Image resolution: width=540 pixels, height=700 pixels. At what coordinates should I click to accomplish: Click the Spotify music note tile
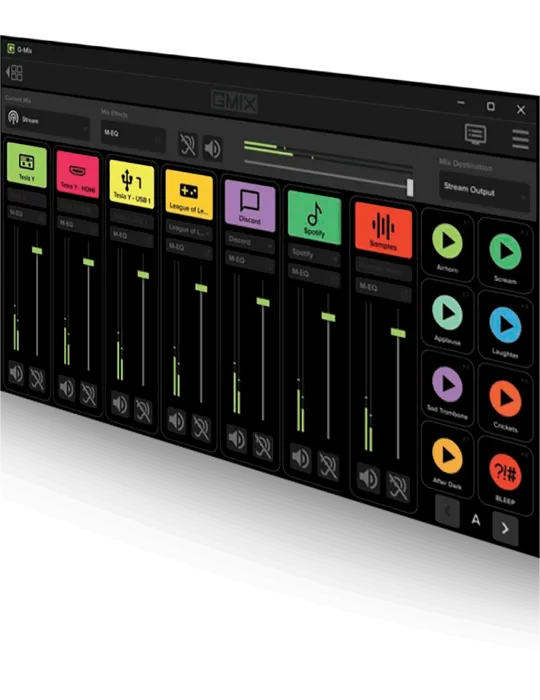coord(314,217)
